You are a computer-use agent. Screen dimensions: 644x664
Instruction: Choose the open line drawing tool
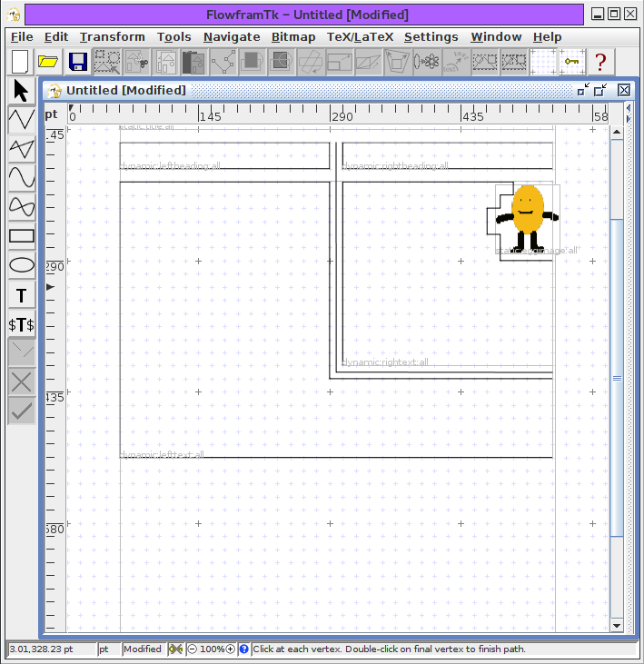(x=22, y=119)
